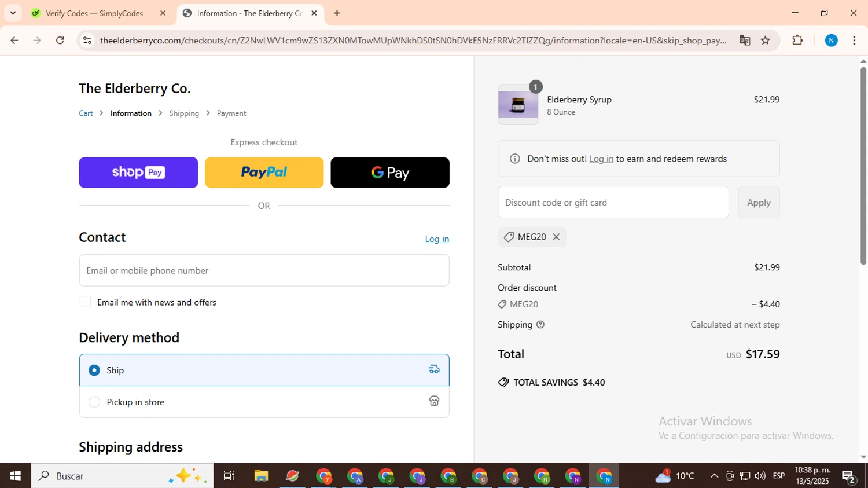Remove the MEG20 discount code
868x488 pixels.
coord(556,237)
